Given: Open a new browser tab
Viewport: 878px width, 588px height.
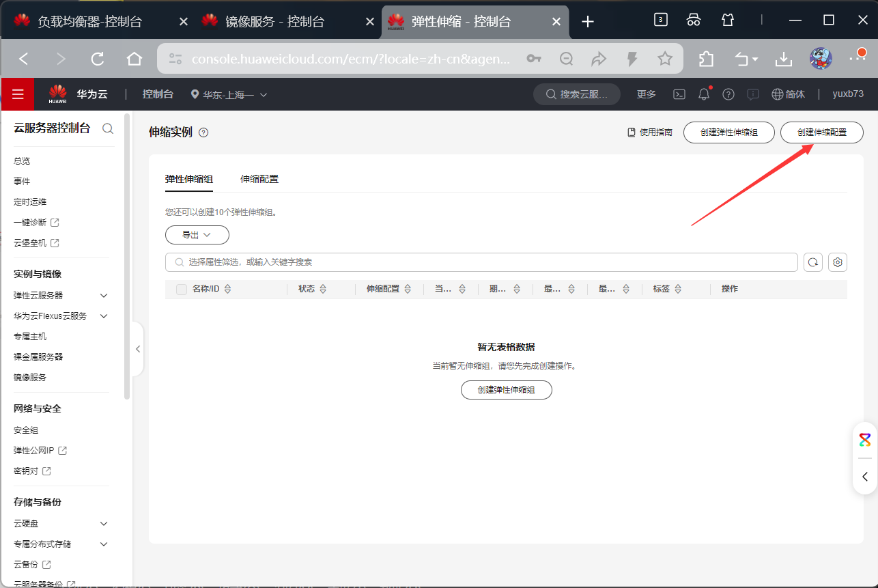Looking at the screenshot, I should coord(588,22).
